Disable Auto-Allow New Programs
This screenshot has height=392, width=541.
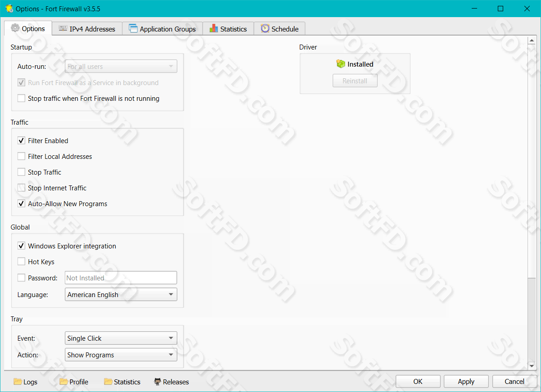coord(21,204)
